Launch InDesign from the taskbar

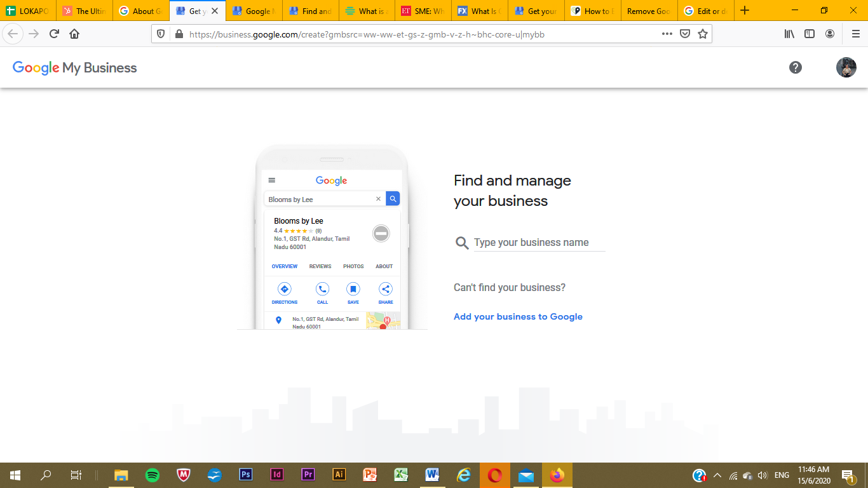point(277,475)
